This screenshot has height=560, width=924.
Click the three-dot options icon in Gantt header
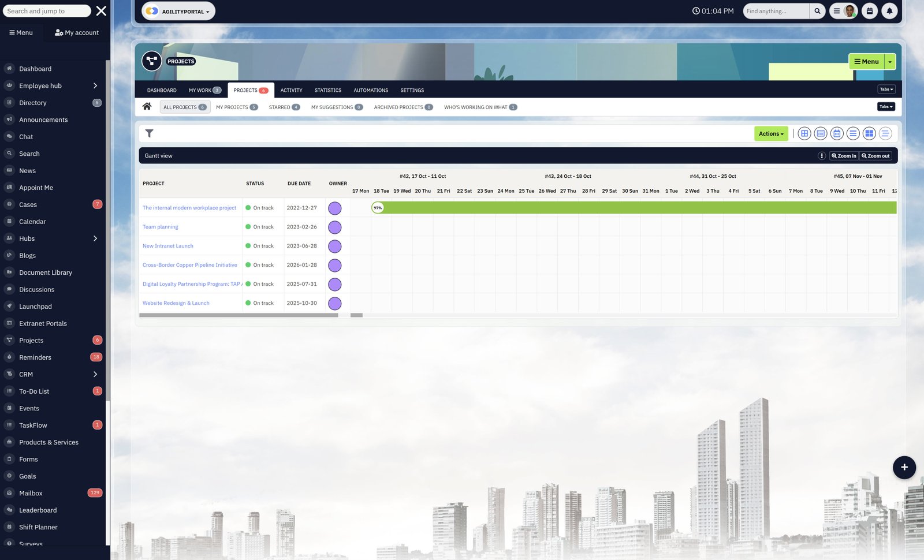tap(821, 155)
